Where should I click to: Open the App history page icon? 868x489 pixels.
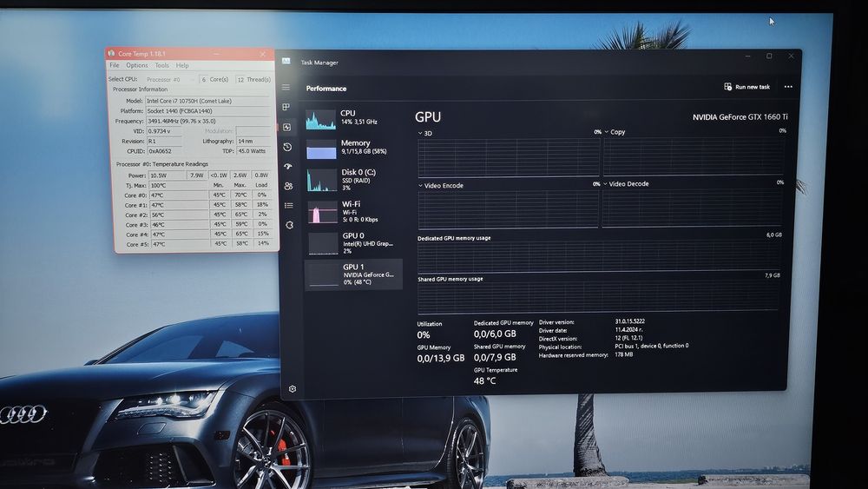287,147
